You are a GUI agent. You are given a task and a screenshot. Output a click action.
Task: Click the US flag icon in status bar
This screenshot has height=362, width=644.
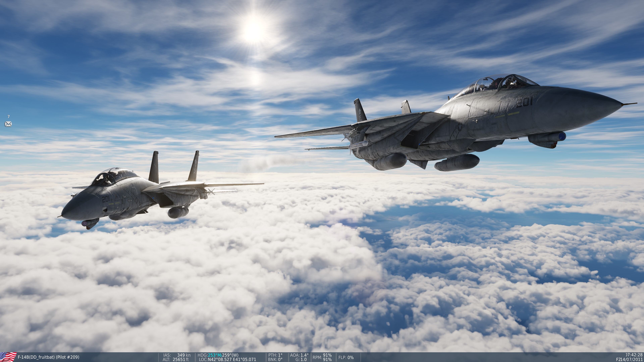pos(8,357)
